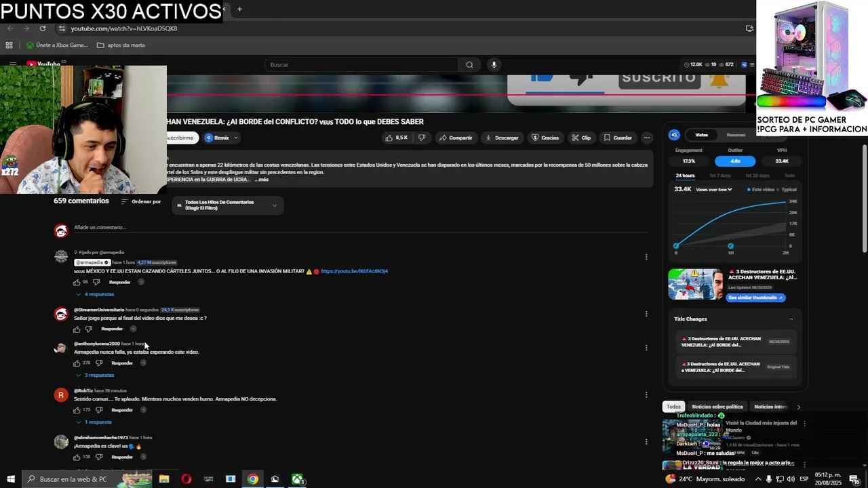Screen dimensions: 868x488
Task: Like @StreamerUniversitario's comment
Action: point(77,329)
